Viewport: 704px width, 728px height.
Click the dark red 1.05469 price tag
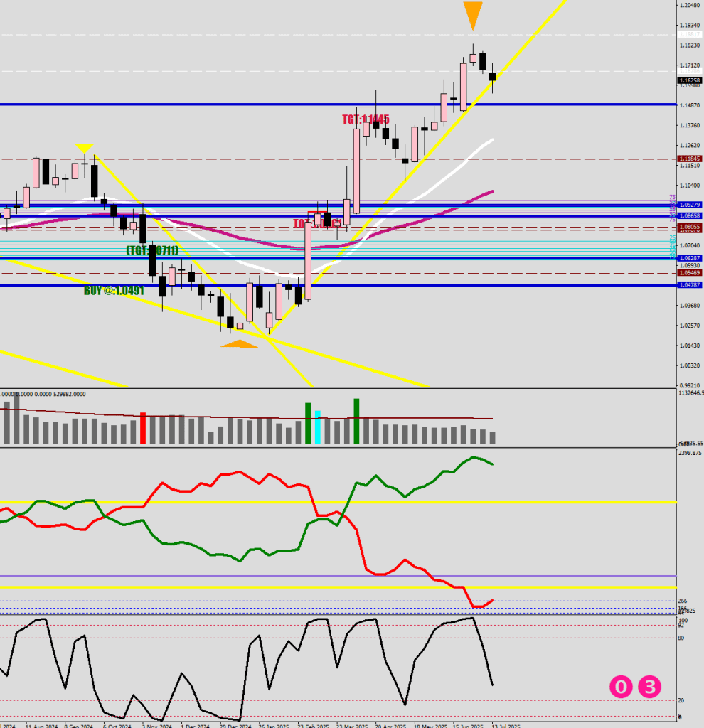point(688,273)
